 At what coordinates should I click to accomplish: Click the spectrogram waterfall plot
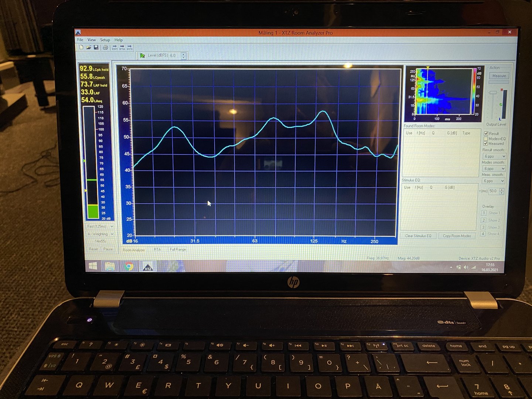click(443, 91)
